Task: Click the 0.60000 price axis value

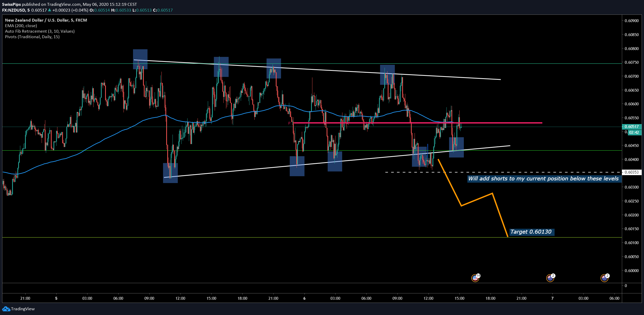Action: coord(632,270)
